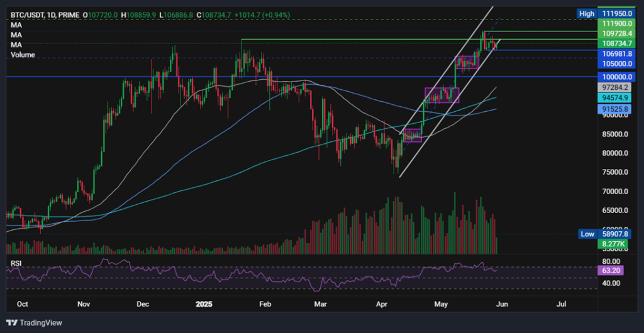Image resolution: width=644 pixels, height=333 pixels.
Task: Click the 105000.0 price label
Action: [x=618, y=63]
